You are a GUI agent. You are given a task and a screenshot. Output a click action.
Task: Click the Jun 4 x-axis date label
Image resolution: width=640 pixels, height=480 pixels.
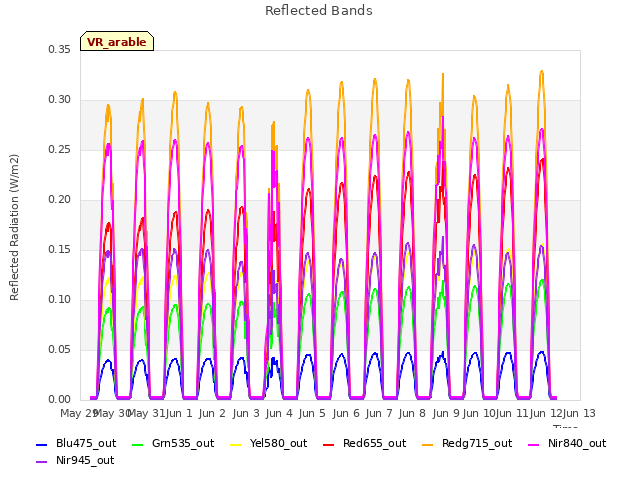(279, 413)
